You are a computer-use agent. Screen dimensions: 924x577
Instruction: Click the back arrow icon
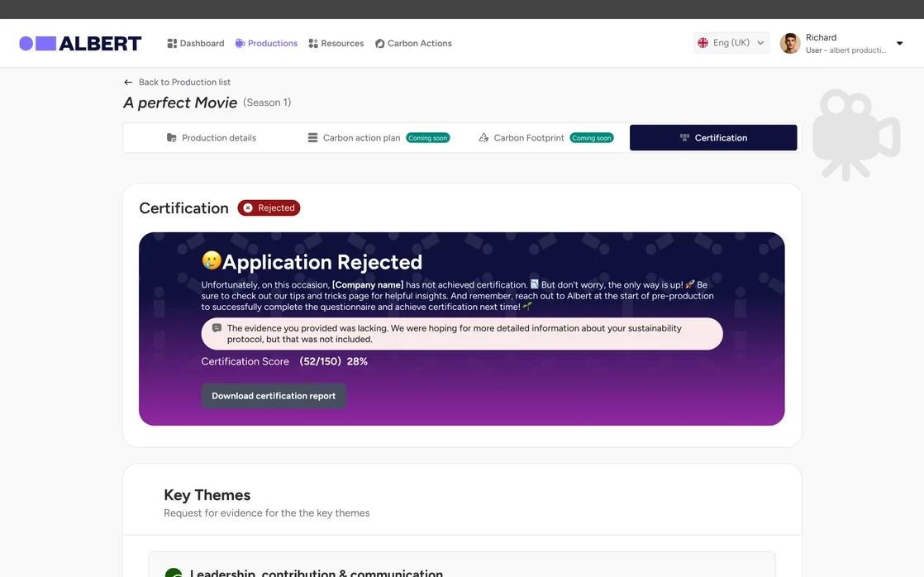pos(128,82)
